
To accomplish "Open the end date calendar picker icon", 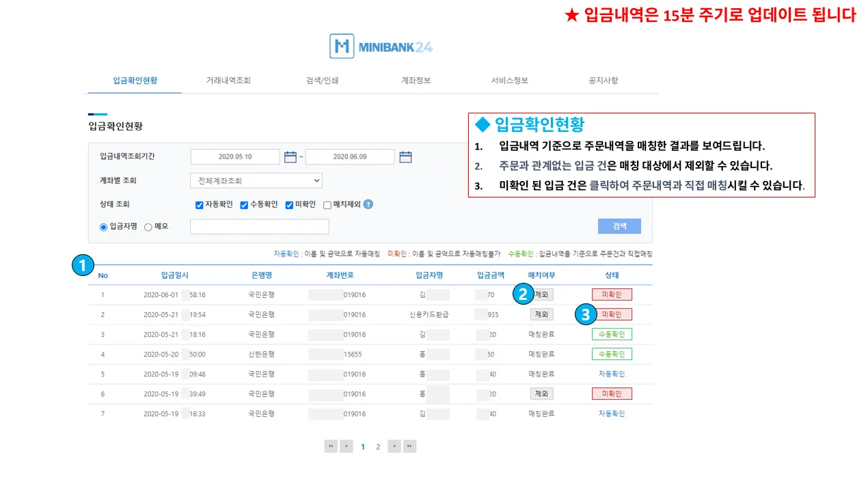I will [405, 157].
